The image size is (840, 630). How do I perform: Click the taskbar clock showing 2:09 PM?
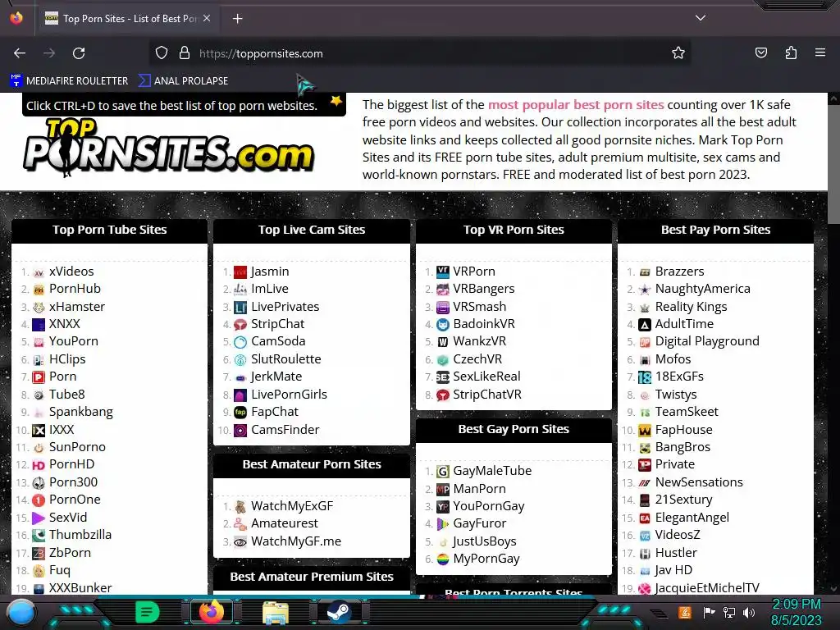(x=797, y=612)
